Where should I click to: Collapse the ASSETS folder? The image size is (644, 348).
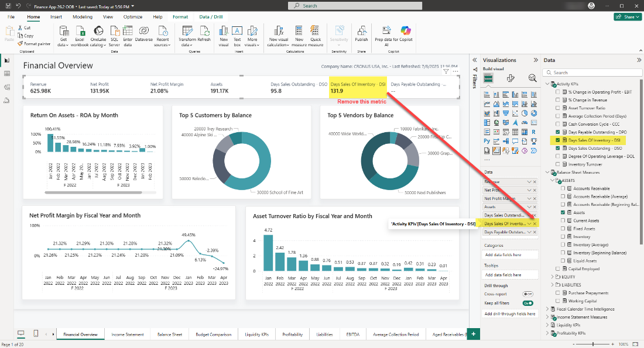tap(553, 180)
